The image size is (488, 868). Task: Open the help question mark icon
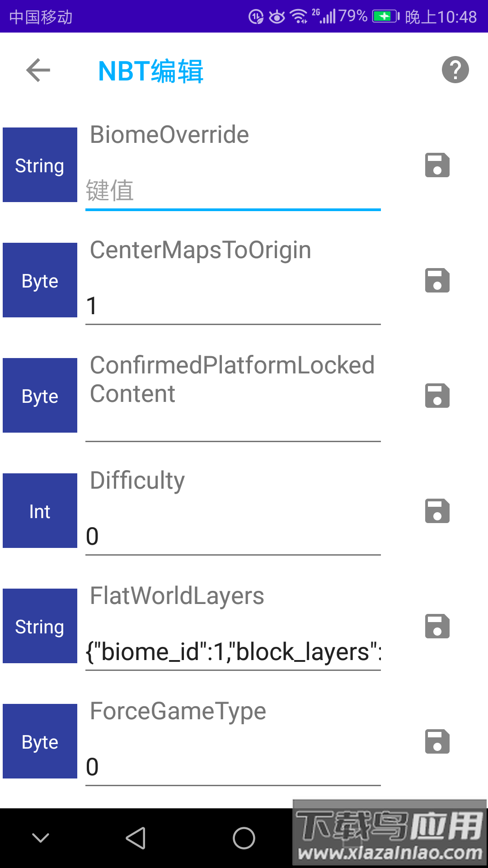(x=455, y=70)
